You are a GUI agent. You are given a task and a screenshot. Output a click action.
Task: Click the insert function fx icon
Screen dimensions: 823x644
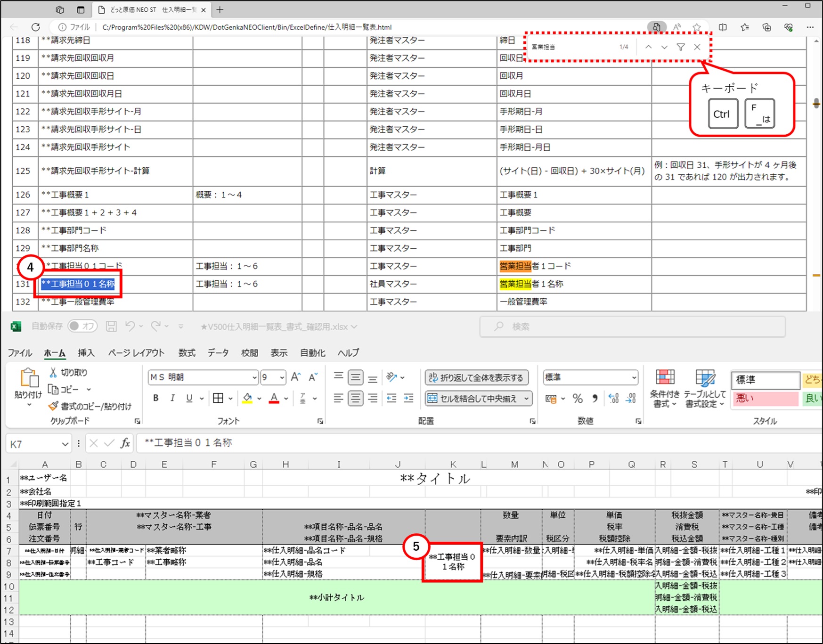[125, 443]
